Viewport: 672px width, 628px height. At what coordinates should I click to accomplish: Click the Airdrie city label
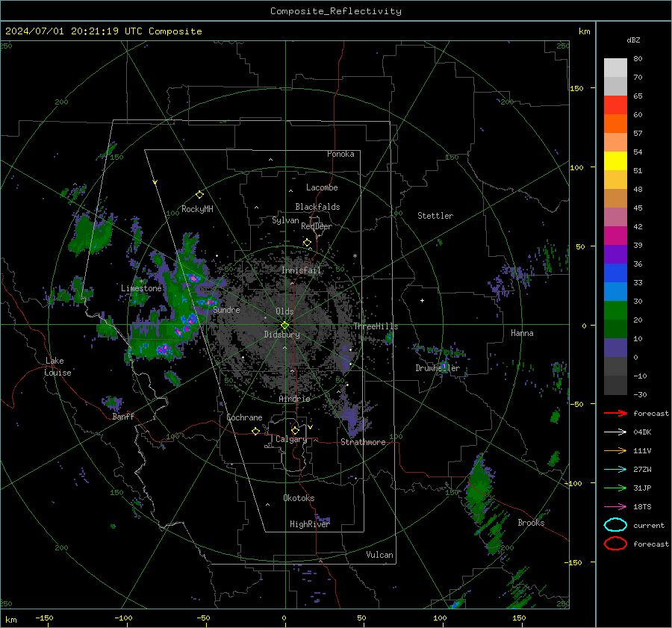(x=294, y=399)
